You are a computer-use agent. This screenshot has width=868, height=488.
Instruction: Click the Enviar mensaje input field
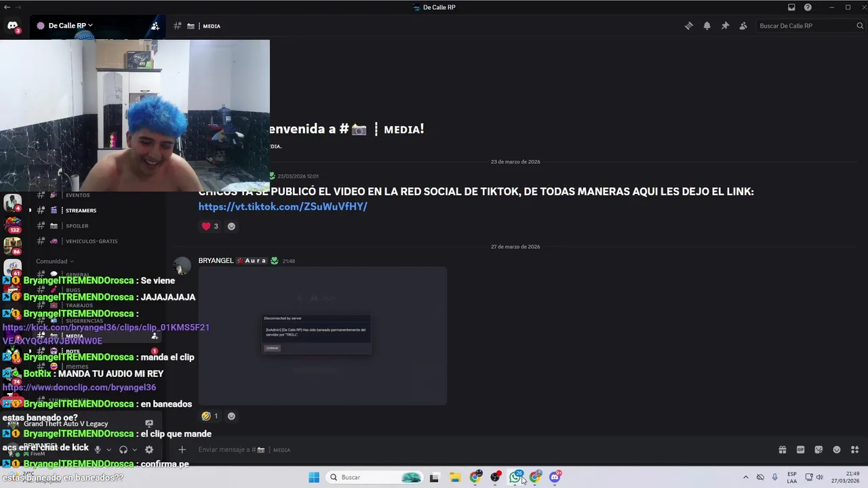pyautogui.click(x=475, y=449)
